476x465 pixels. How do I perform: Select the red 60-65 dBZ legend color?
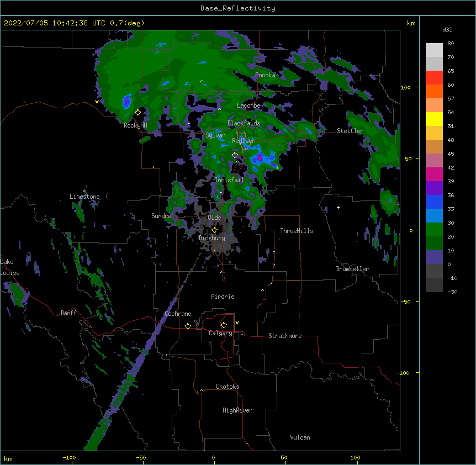pos(434,78)
